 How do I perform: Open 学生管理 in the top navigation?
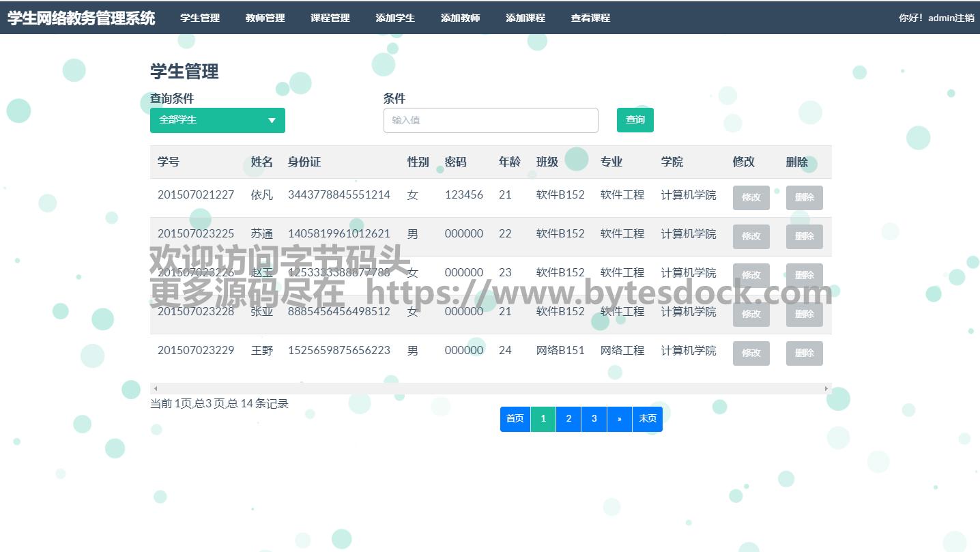(200, 18)
